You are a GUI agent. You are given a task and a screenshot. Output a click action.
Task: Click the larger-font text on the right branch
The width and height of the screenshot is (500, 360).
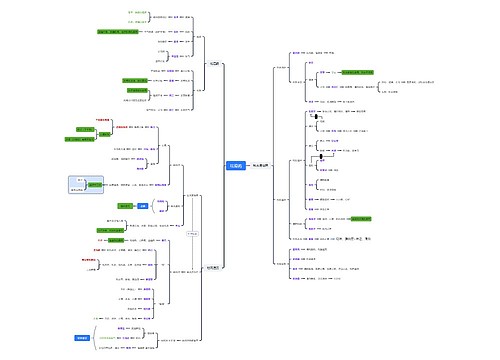[353, 239]
